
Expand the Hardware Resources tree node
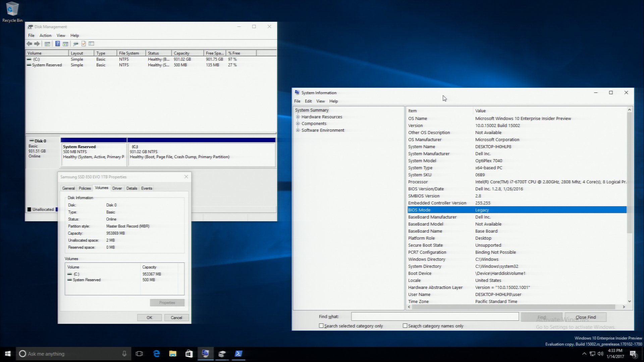click(298, 117)
